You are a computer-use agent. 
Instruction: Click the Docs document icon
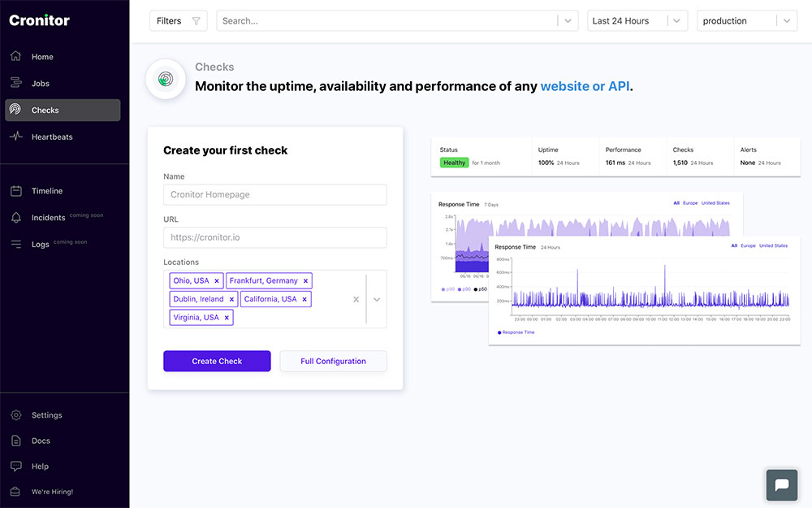pyautogui.click(x=16, y=441)
